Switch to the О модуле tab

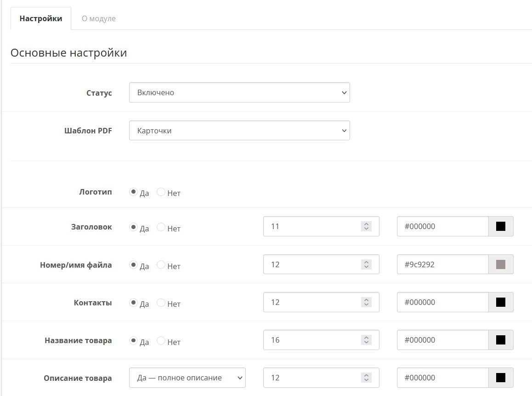click(x=98, y=19)
